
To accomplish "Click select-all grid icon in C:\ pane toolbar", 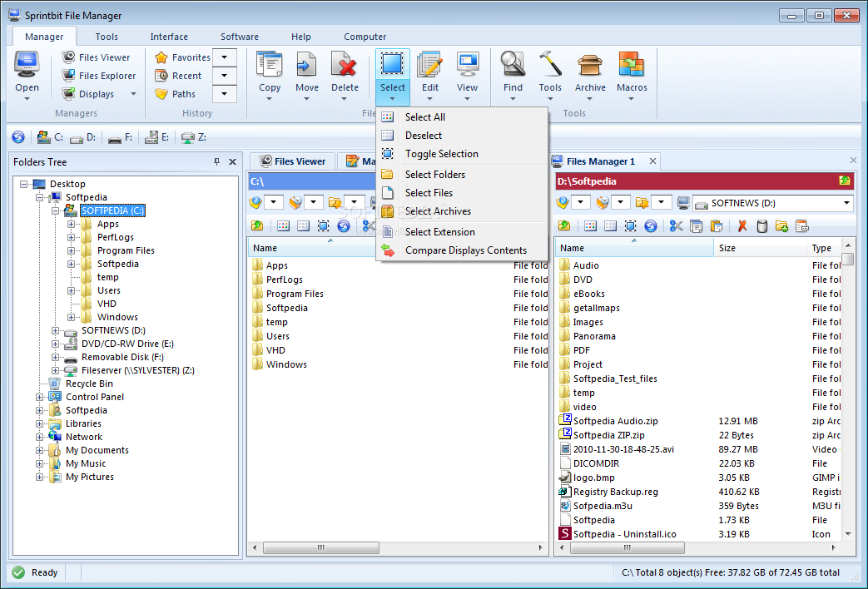I will tap(283, 225).
